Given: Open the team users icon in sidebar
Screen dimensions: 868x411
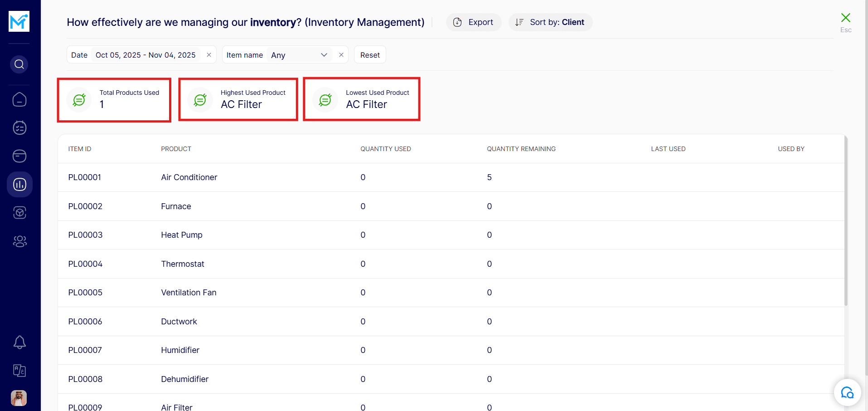Looking at the screenshot, I should (19, 241).
